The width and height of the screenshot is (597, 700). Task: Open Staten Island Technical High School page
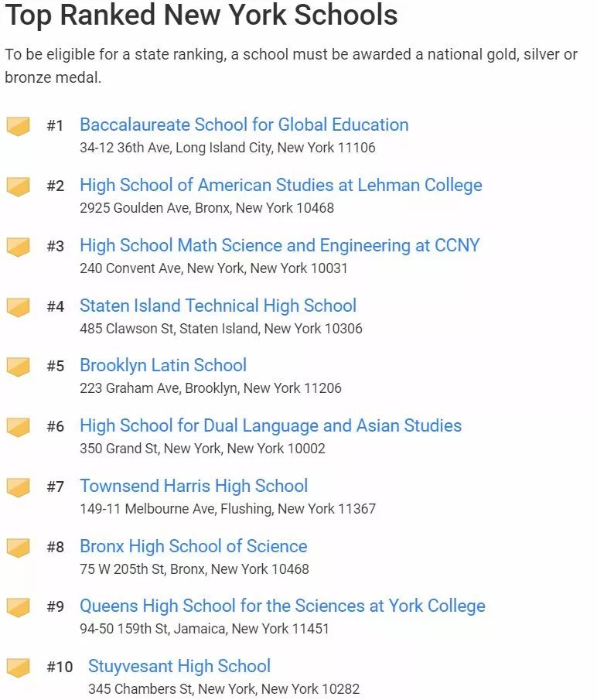(x=218, y=306)
